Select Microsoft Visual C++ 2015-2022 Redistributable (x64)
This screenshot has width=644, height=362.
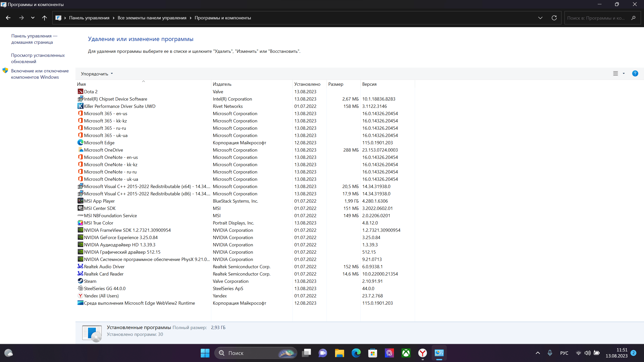click(x=245, y=186)
